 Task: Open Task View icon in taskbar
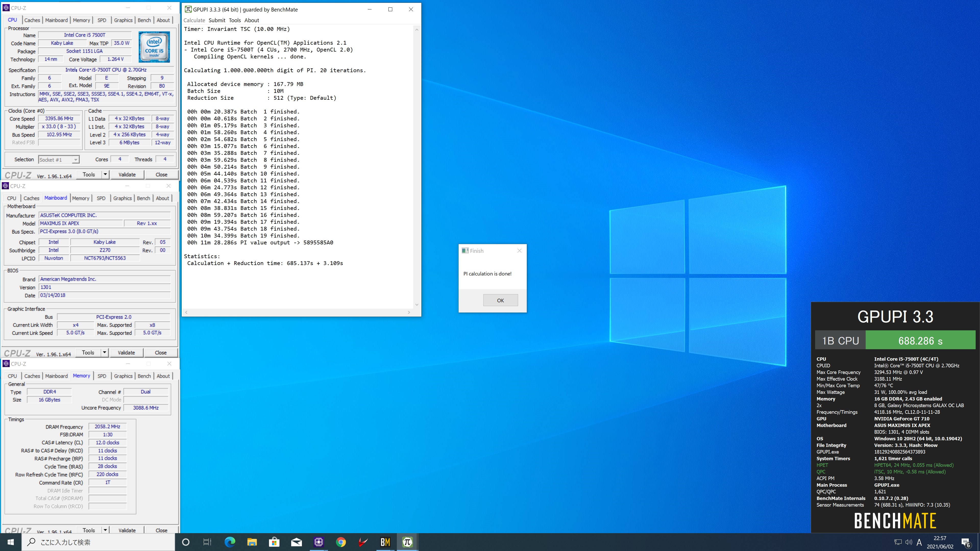click(207, 542)
